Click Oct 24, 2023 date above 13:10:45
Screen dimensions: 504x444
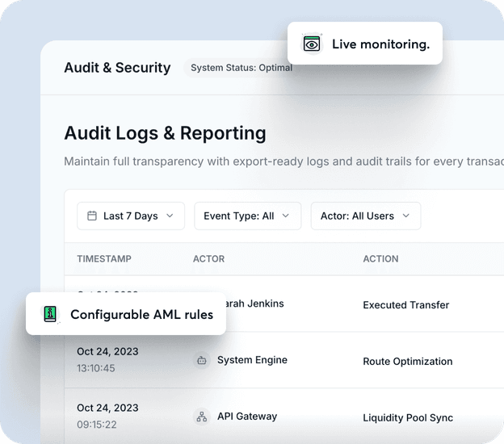point(107,351)
